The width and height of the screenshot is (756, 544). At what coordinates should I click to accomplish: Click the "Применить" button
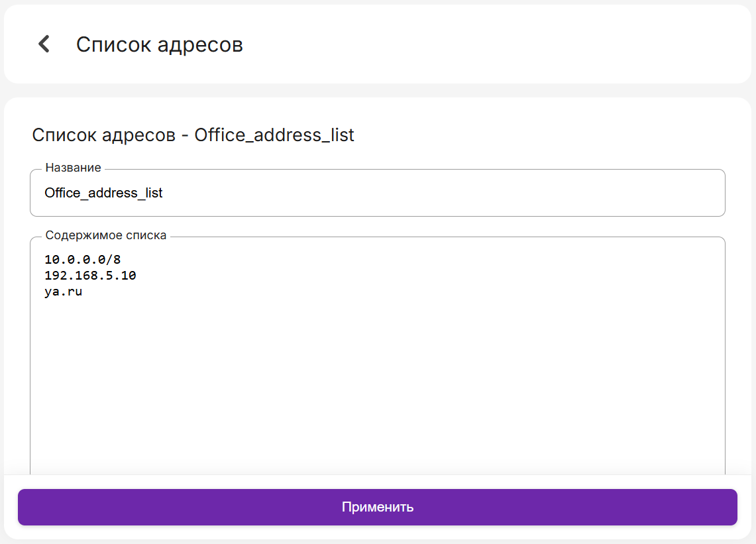click(x=377, y=507)
